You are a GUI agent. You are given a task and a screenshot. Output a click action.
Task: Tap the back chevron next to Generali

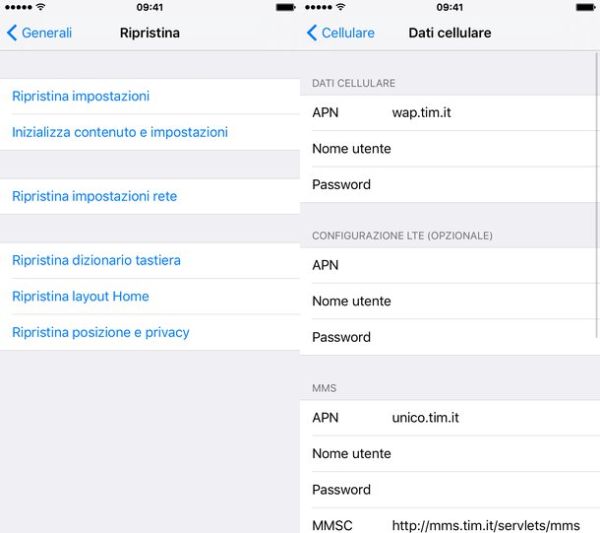11,33
